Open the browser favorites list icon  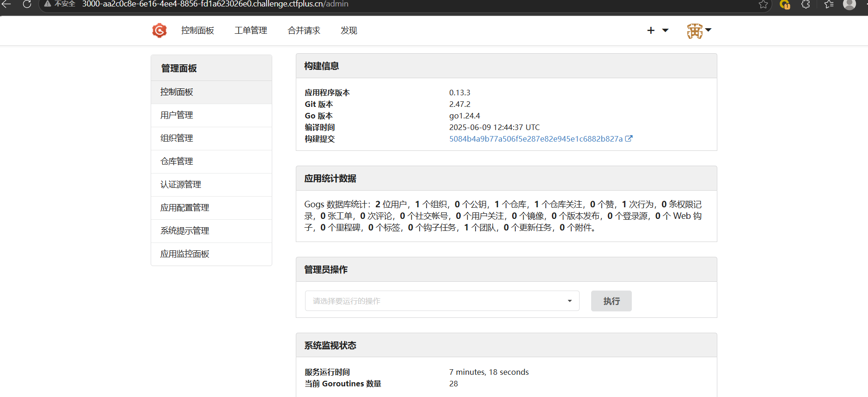tap(829, 5)
